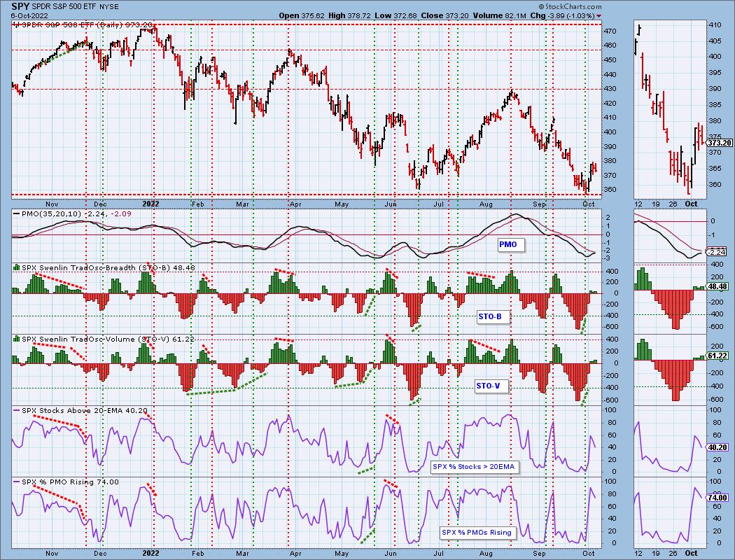This screenshot has width=735, height=560.
Task: Click the Jun label on price axis
Action: pyautogui.click(x=390, y=204)
